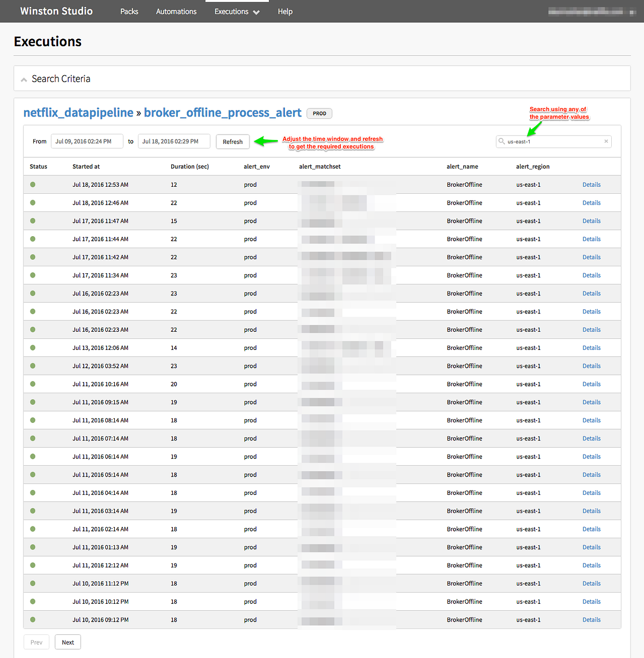Click green status dot for Jul 10 09:12 PM
Screen dimensions: 644x658
click(33, 620)
